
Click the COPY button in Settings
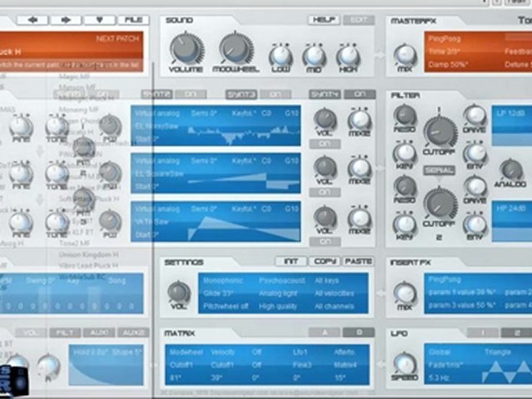coord(325,261)
